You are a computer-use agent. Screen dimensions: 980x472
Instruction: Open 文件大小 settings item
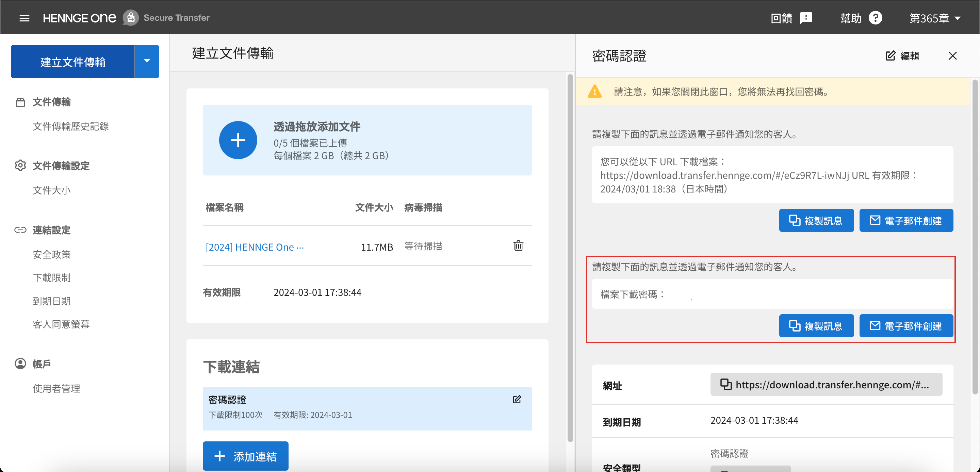click(52, 190)
